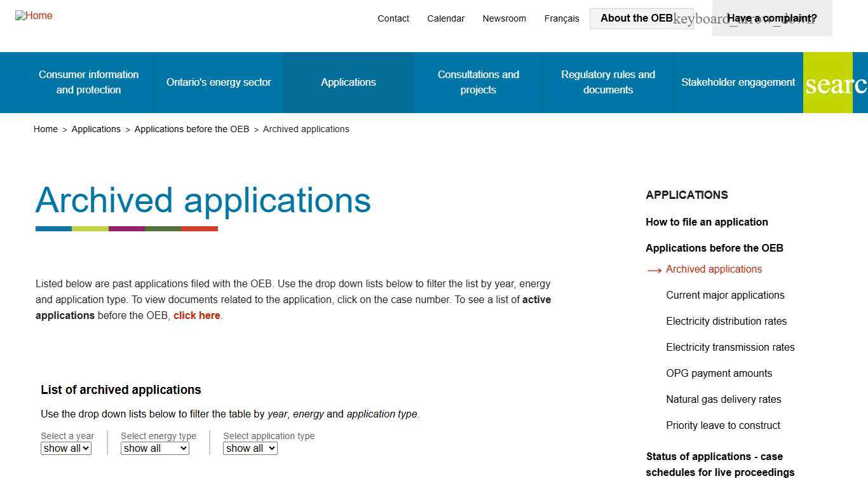Open the Select energy type dropdown
Viewport: 868px width, 488px height.
[x=154, y=448]
